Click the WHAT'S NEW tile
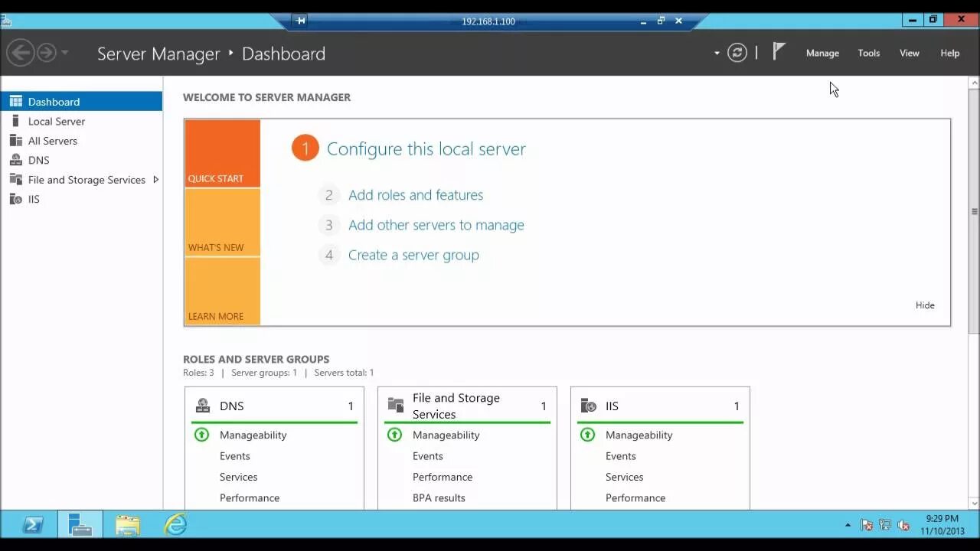This screenshot has height=551, width=980. tap(222, 222)
